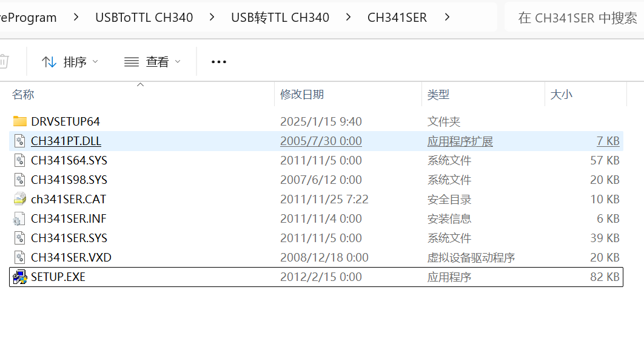The width and height of the screenshot is (644, 338).
Task: Navigate to USB转TTL CH340 breadcrumb
Action: click(x=280, y=18)
